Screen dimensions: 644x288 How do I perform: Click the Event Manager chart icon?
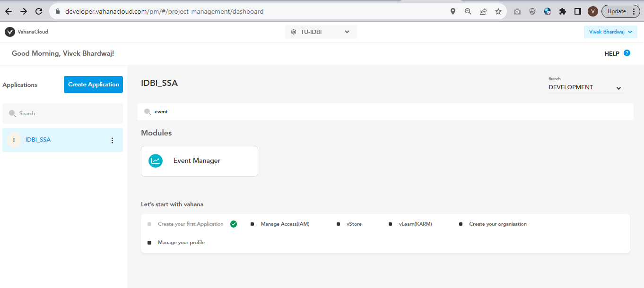(x=156, y=161)
